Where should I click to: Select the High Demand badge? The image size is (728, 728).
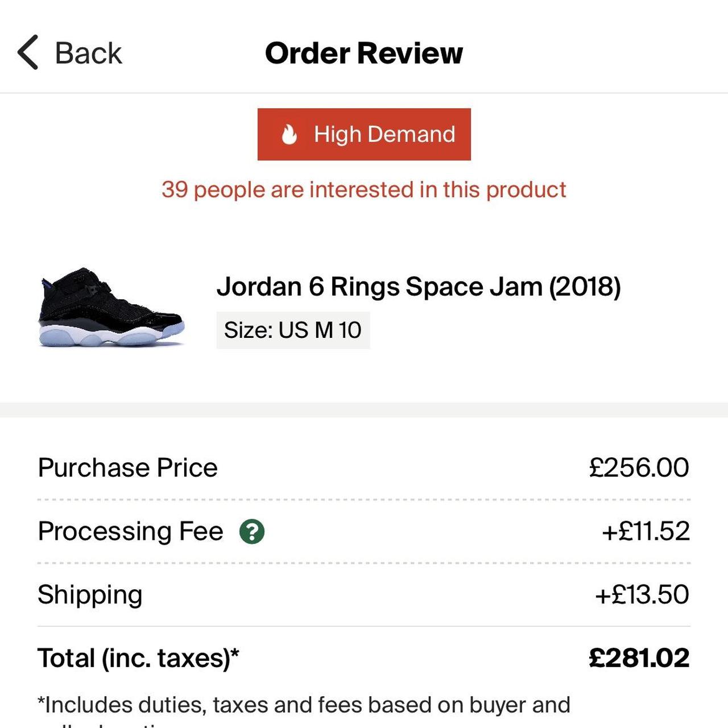pos(364,134)
